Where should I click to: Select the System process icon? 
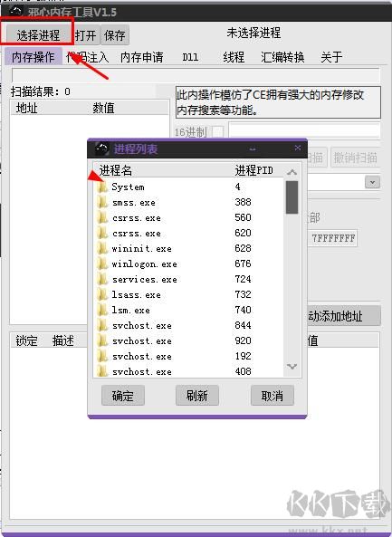tap(102, 187)
